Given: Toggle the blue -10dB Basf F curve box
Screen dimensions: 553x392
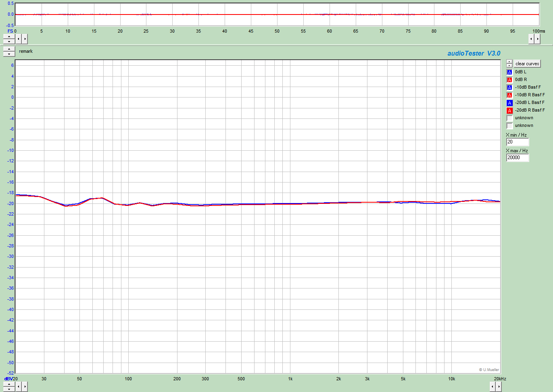Looking at the screenshot, I should pyautogui.click(x=509, y=87).
